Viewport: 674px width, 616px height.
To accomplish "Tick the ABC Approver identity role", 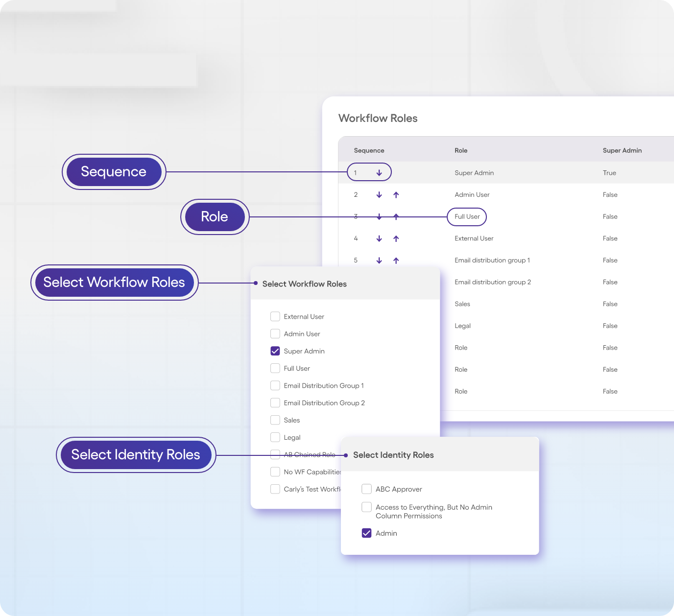I will click(366, 489).
